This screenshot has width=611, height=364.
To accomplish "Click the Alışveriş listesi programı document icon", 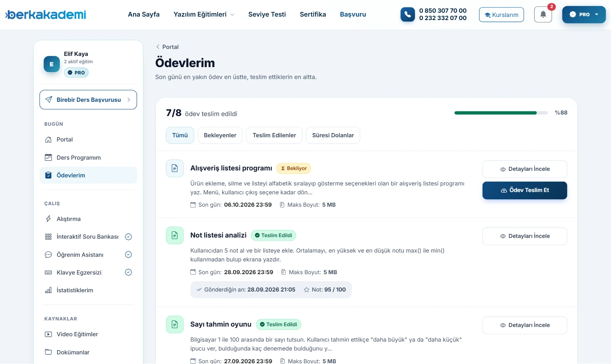I will 175,169.
